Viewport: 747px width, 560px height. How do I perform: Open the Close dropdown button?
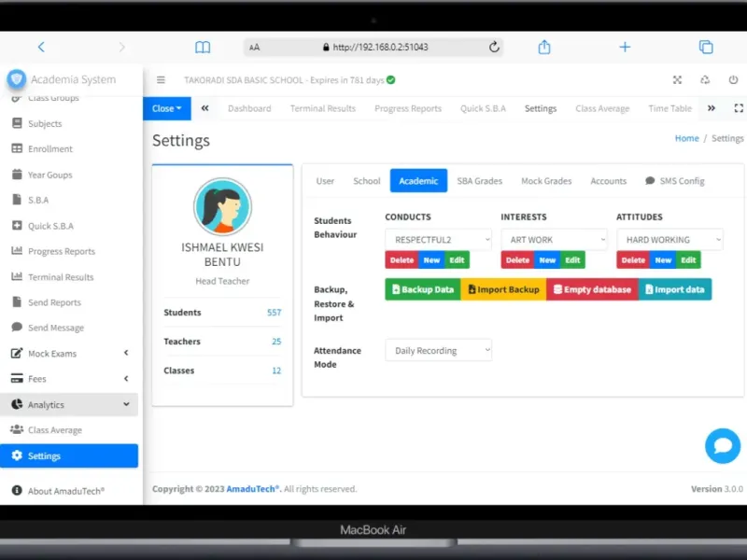[x=167, y=108]
